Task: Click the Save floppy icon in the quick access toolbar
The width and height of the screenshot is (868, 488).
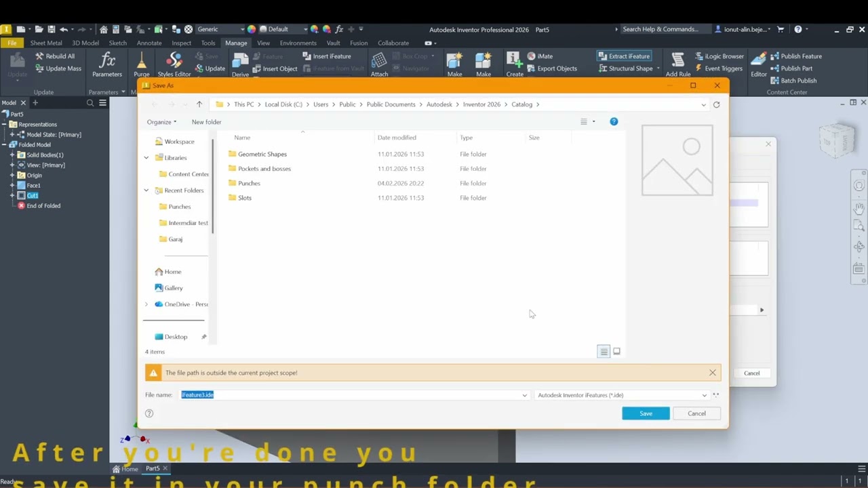Action: click(x=51, y=29)
